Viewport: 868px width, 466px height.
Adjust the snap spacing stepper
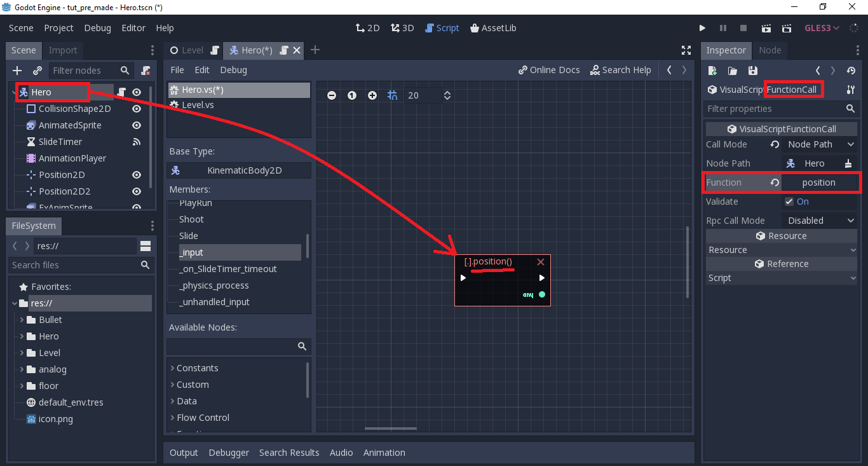tap(447, 95)
